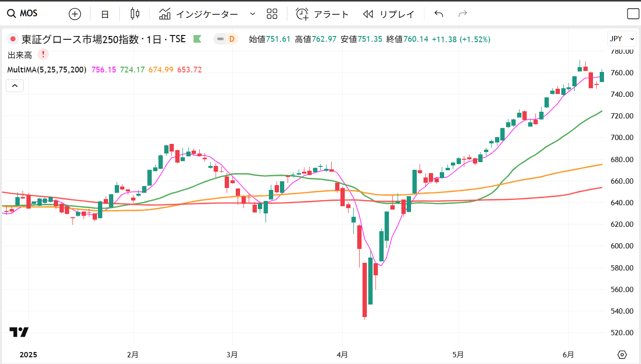The image size is (641, 364).
Task: Click the red 653.72 MA value
Action: [190, 70]
